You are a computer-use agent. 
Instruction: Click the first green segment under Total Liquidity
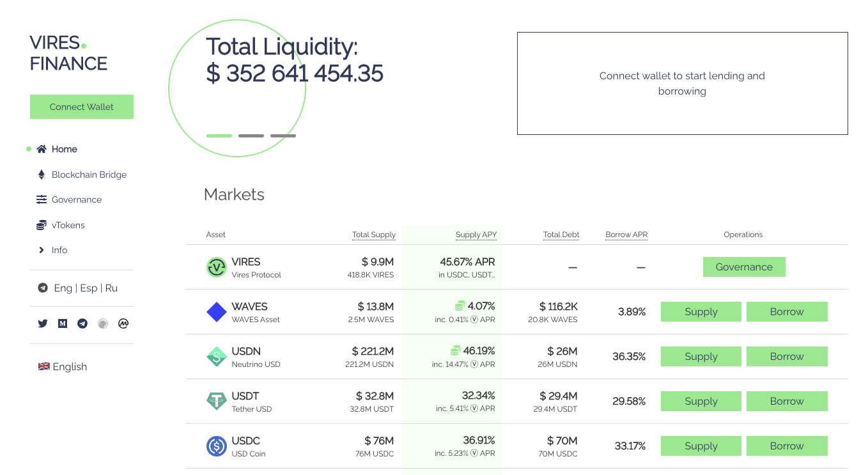click(x=219, y=136)
